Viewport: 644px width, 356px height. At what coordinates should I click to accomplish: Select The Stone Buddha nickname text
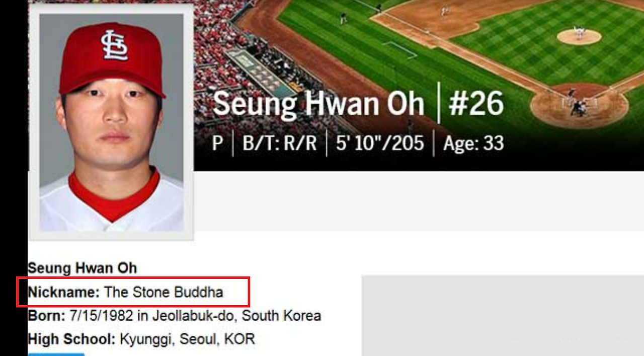(164, 292)
